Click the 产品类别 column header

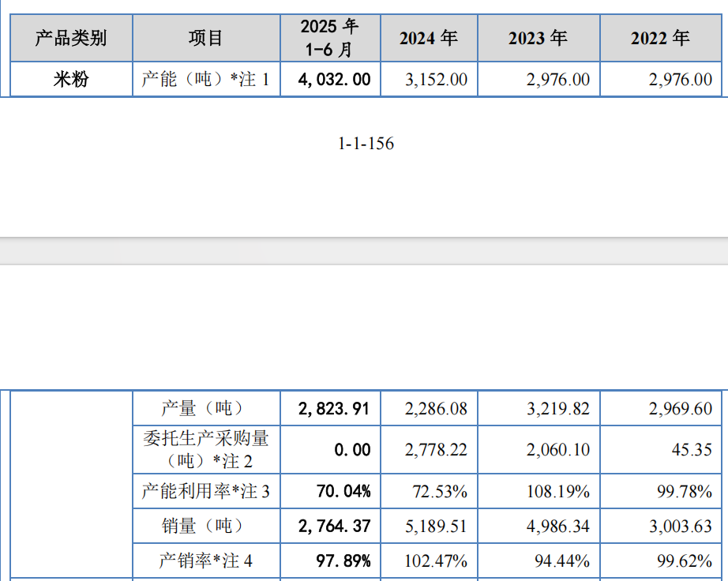coord(71,37)
